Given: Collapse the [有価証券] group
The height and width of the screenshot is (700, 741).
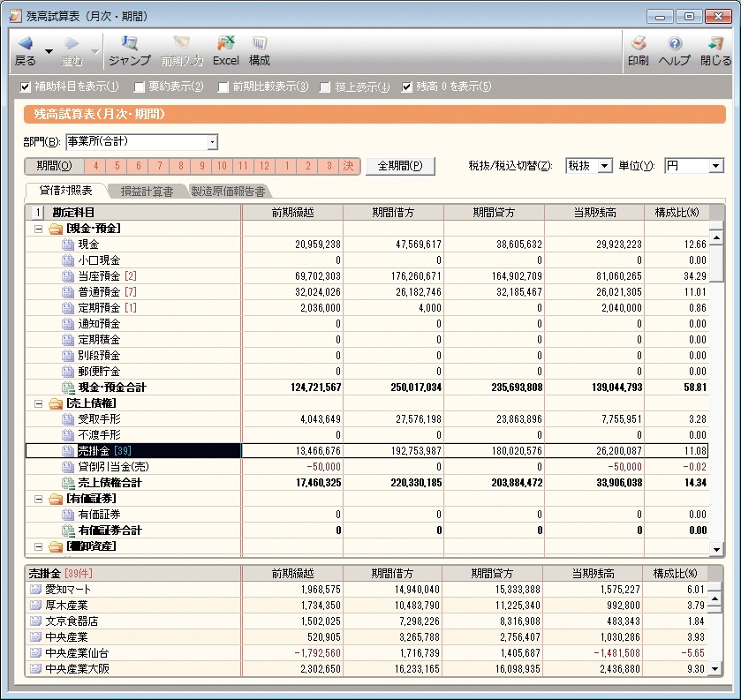Looking at the screenshot, I should 39,500.
